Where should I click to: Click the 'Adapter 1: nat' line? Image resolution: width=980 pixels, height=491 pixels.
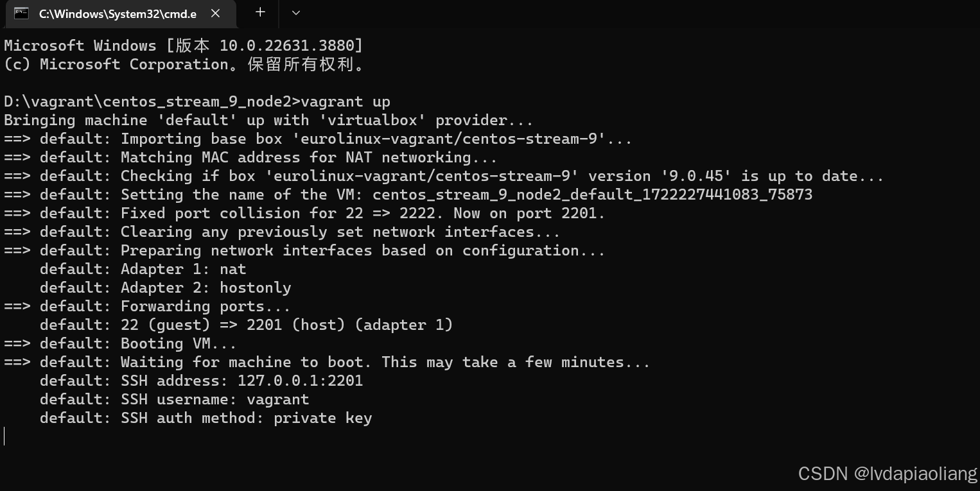[x=143, y=269]
